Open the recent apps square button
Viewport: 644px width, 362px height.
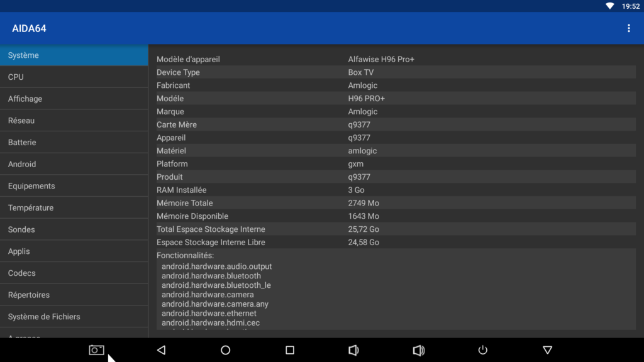point(290,349)
